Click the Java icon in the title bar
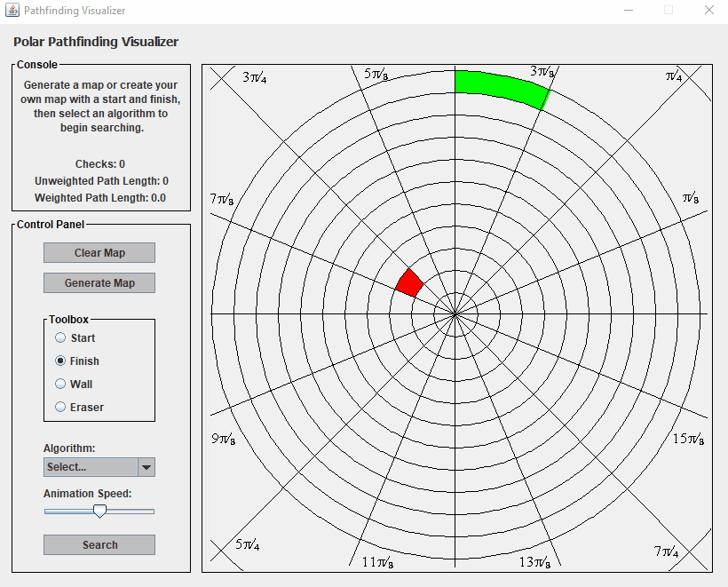Image resolution: width=728 pixels, height=587 pixels. (x=12, y=11)
